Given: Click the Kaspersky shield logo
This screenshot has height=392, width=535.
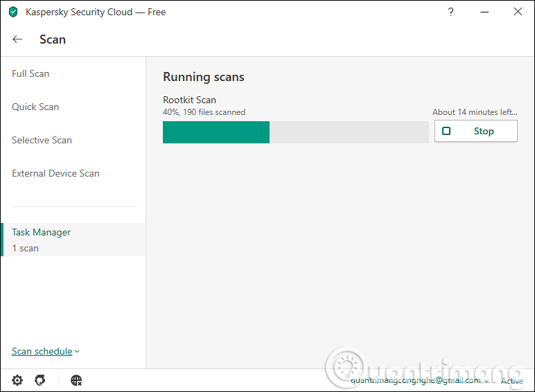Looking at the screenshot, I should pos(13,12).
